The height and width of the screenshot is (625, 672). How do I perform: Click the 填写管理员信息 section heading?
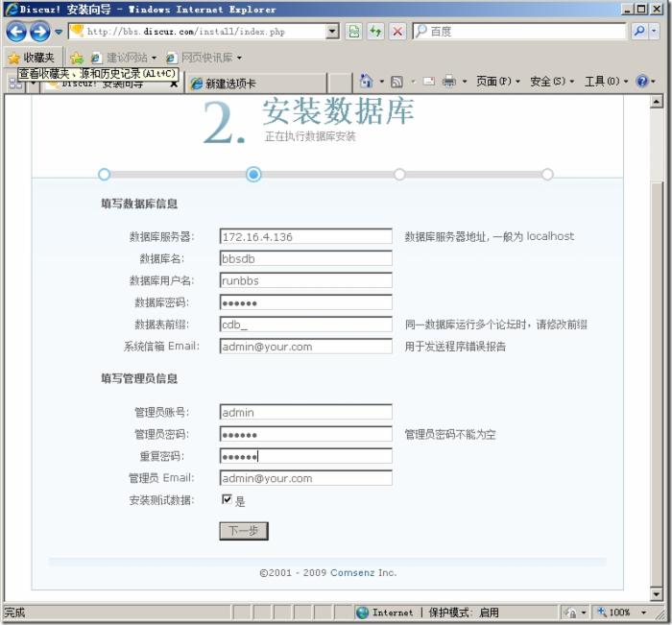click(139, 378)
